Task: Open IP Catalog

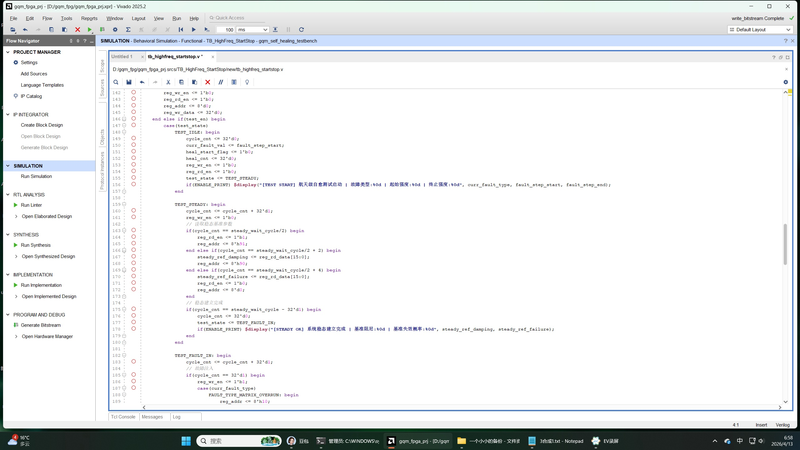Action: pos(31,96)
